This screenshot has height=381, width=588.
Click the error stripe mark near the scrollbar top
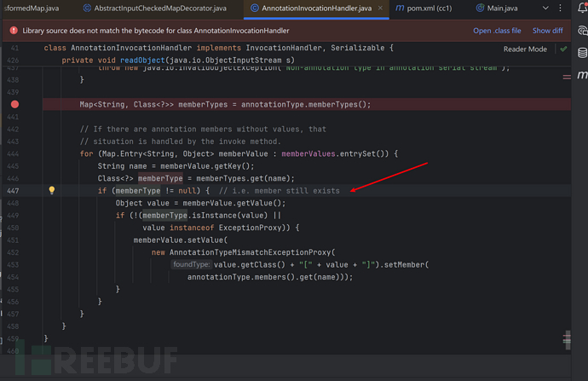[x=567, y=77]
